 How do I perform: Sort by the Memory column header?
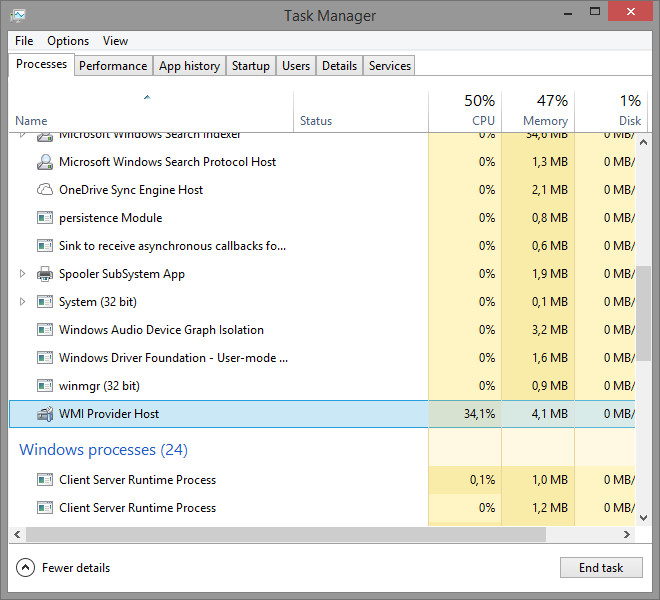click(x=538, y=111)
